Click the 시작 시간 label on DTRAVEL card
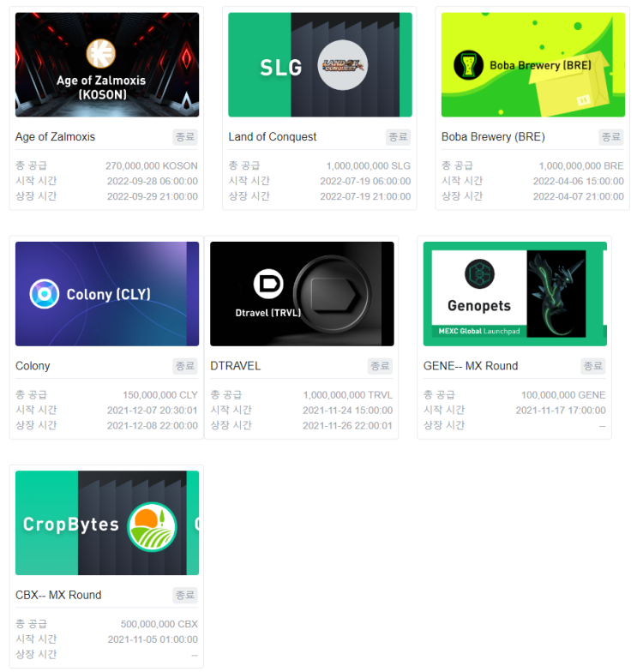This screenshot has width=637, height=672. [x=231, y=410]
